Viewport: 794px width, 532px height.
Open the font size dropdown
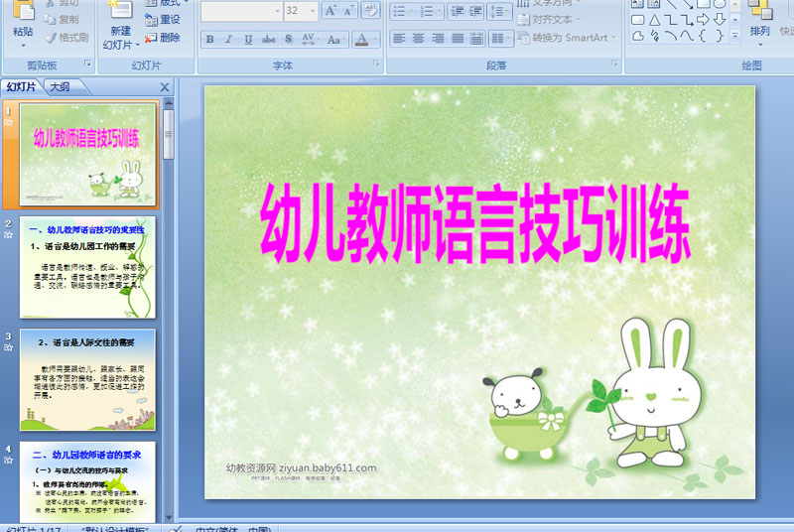click(x=313, y=11)
